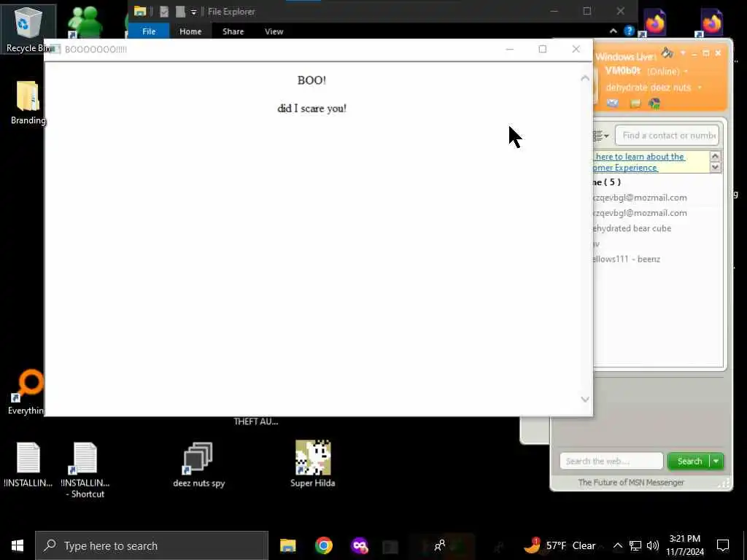The image size is (747, 560).
Task: Click the 57°F Clear weather widget
Action: [x=560, y=545]
